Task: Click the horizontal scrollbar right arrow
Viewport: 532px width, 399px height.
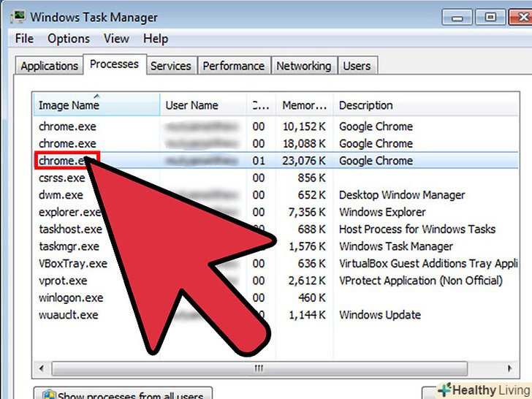Action: (509, 368)
